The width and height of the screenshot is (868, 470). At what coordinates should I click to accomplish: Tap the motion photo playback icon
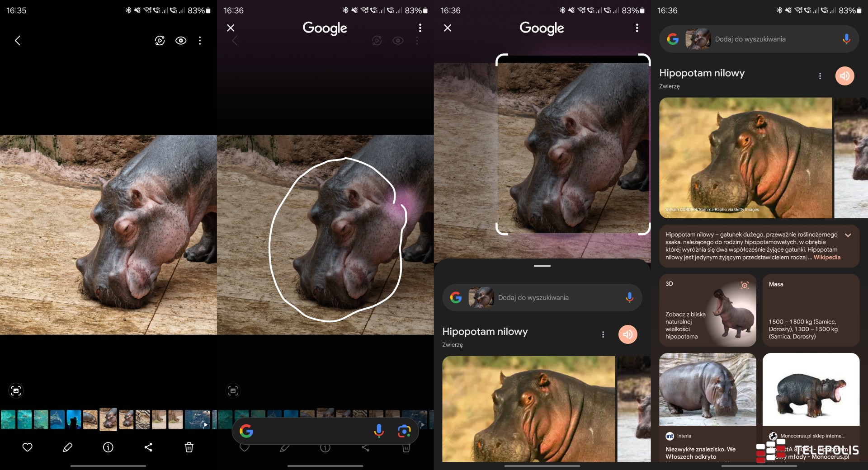click(x=160, y=41)
